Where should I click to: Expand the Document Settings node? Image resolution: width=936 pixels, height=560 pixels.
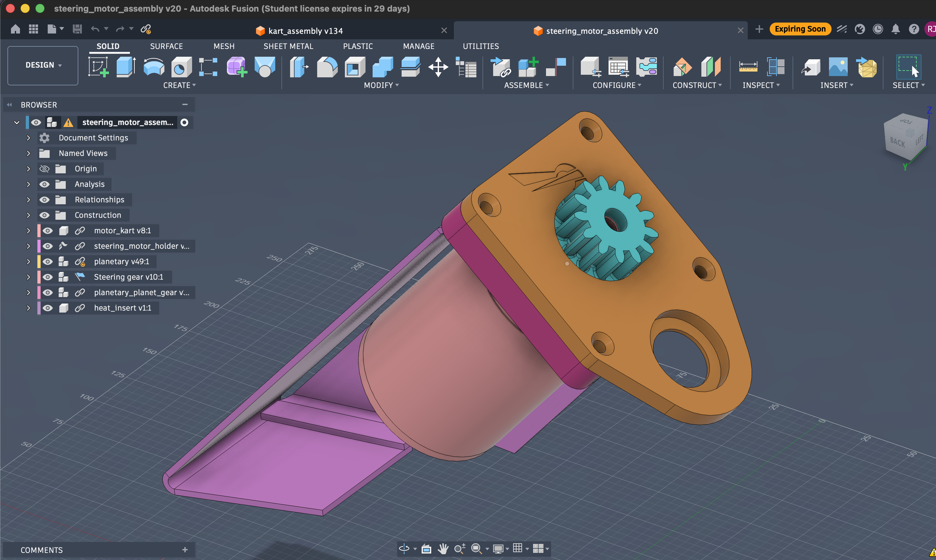point(28,138)
